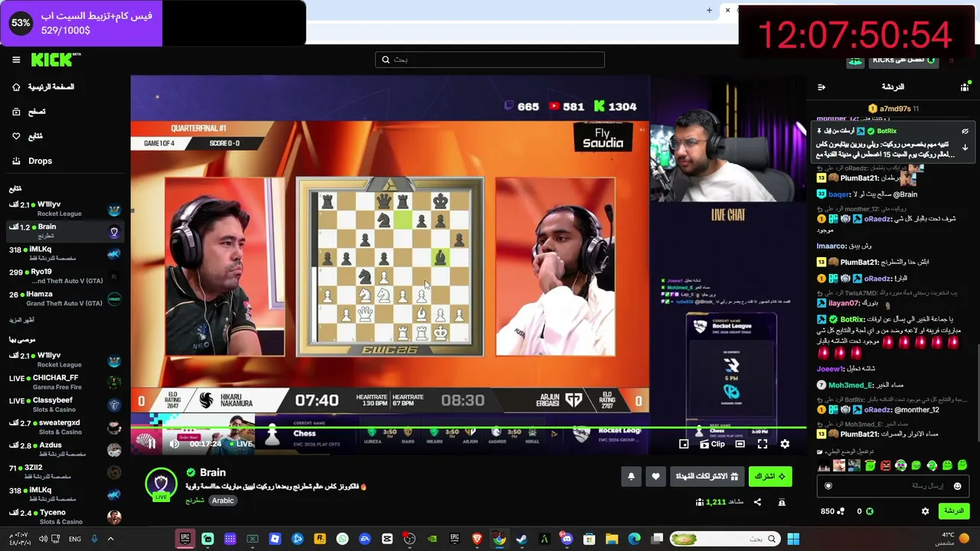The height and width of the screenshot is (551, 980).
Task: Click the Brain channel name
Action: click(212, 472)
